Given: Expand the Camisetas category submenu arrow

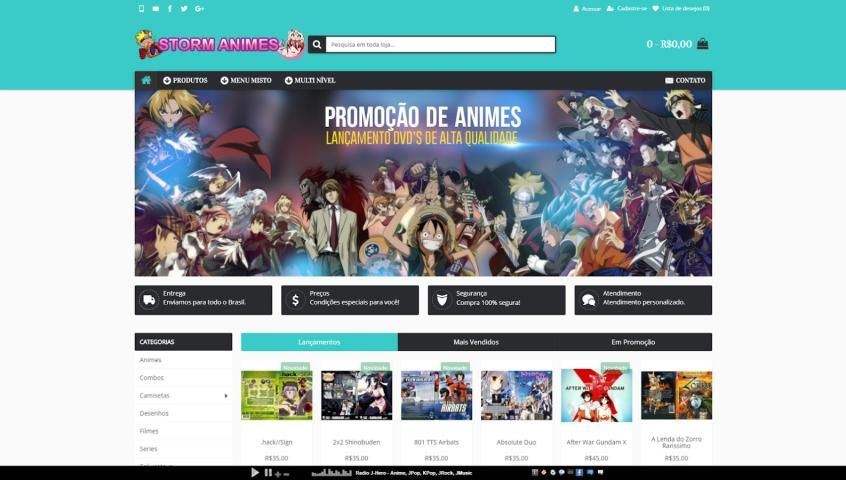Looking at the screenshot, I should point(225,396).
